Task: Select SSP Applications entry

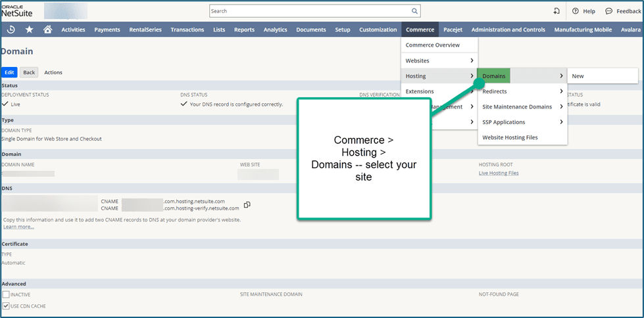Action: click(x=522, y=122)
